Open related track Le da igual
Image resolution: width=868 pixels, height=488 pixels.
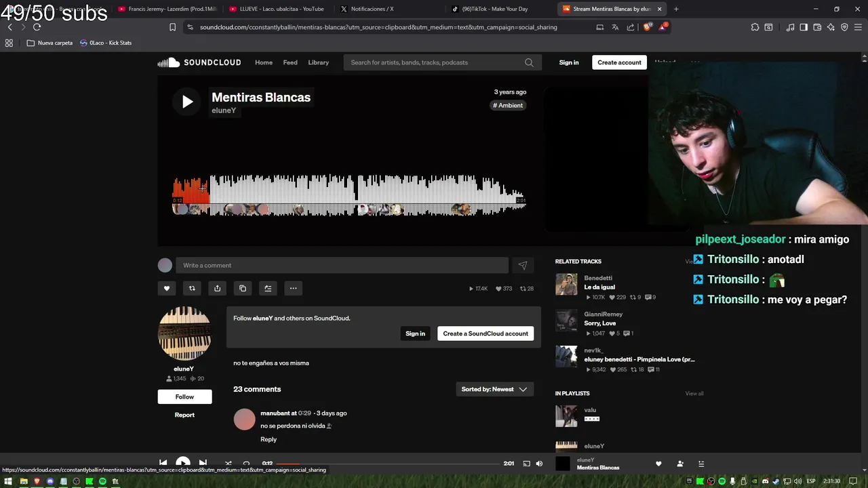pos(599,287)
